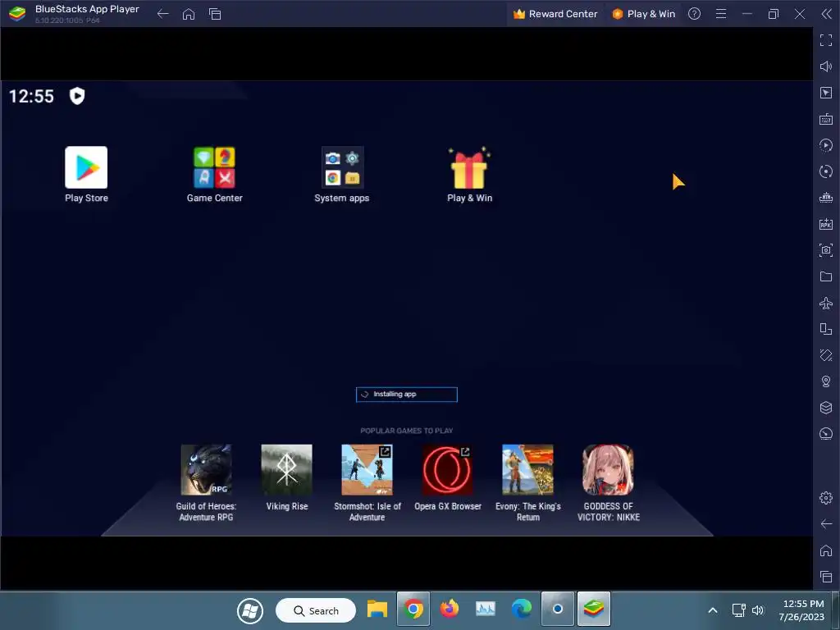Toggle airplane mode in sidebar
Screen dimensions: 840x630
[826, 303]
